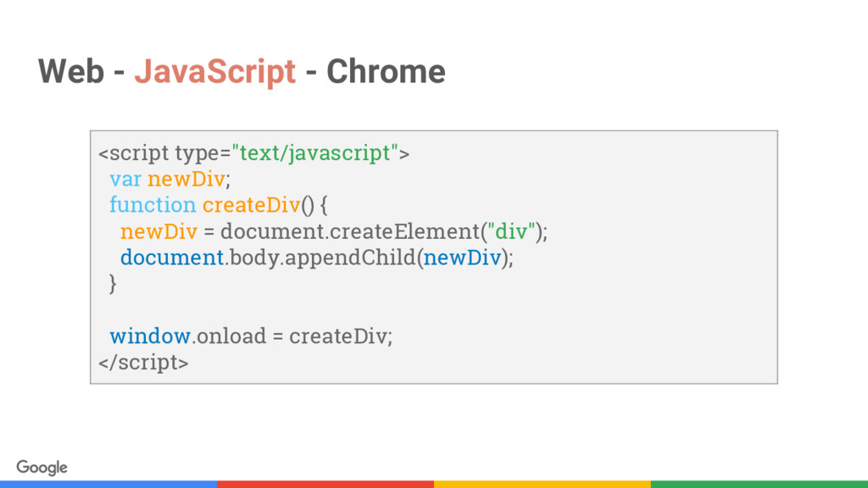The width and height of the screenshot is (868, 488).
Task: Click the slide title word "JavaScript"
Action: pyautogui.click(x=214, y=73)
